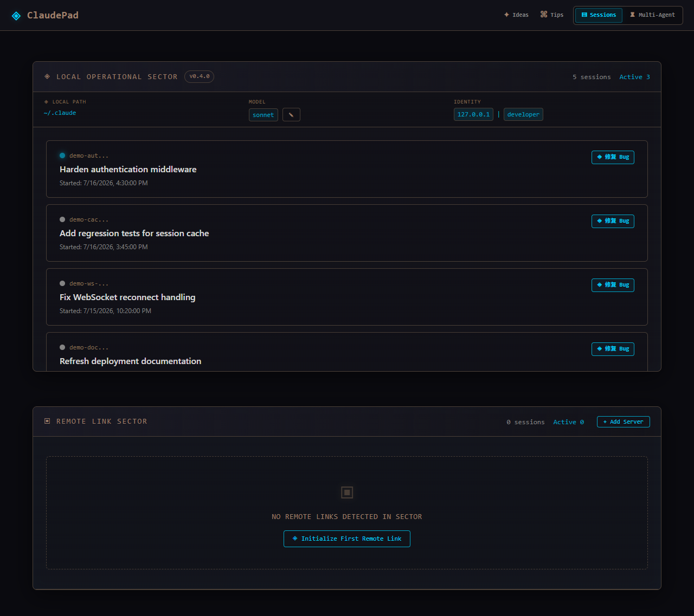This screenshot has width=694, height=616.
Task: Click the demo-doc... session ID label
Action: 89,348
